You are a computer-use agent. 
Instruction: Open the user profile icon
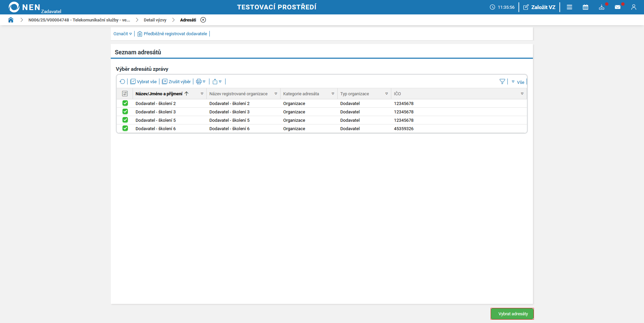tap(633, 7)
